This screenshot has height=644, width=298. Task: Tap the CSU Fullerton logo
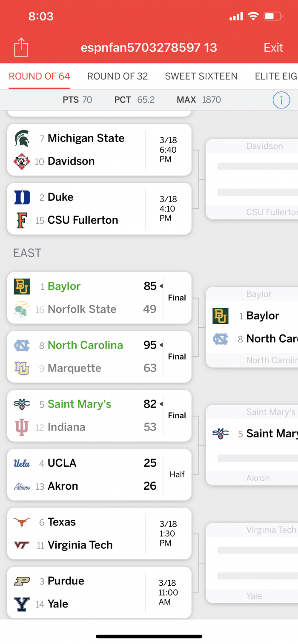pos(22,220)
